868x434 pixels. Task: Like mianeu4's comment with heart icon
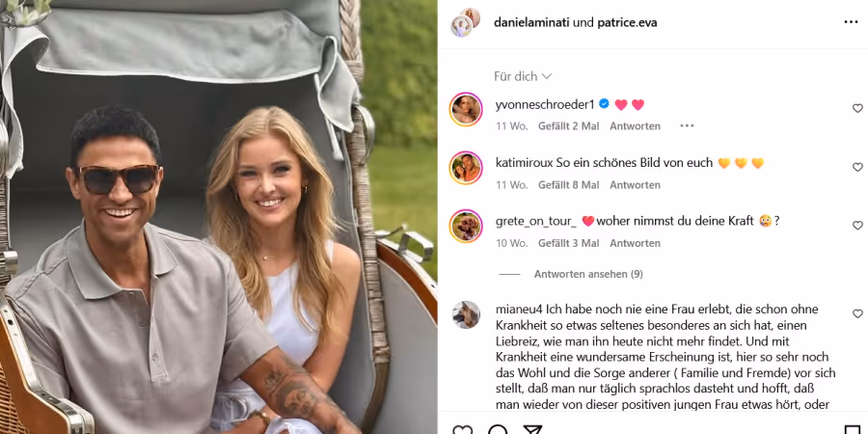pos(857,313)
